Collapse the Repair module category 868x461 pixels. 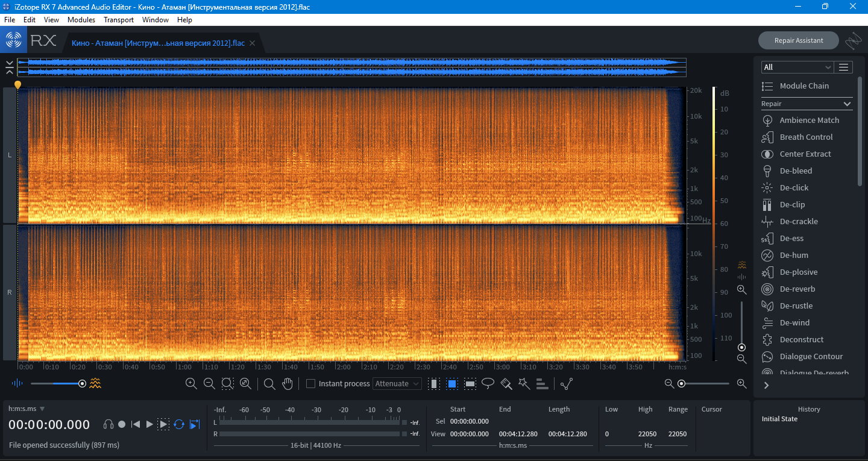coord(847,104)
